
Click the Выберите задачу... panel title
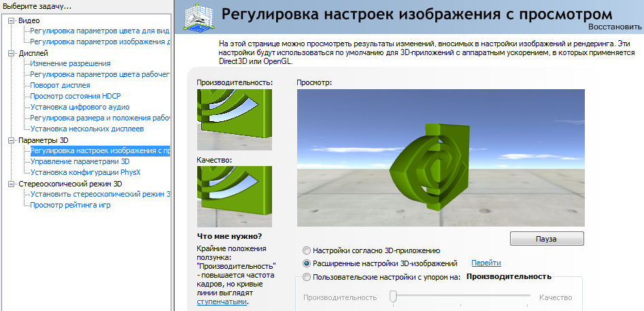37,6
